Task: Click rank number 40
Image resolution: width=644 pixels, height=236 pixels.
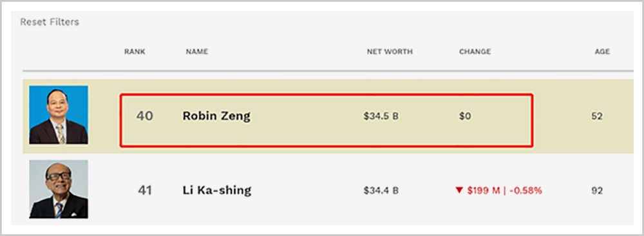Action: coord(144,116)
